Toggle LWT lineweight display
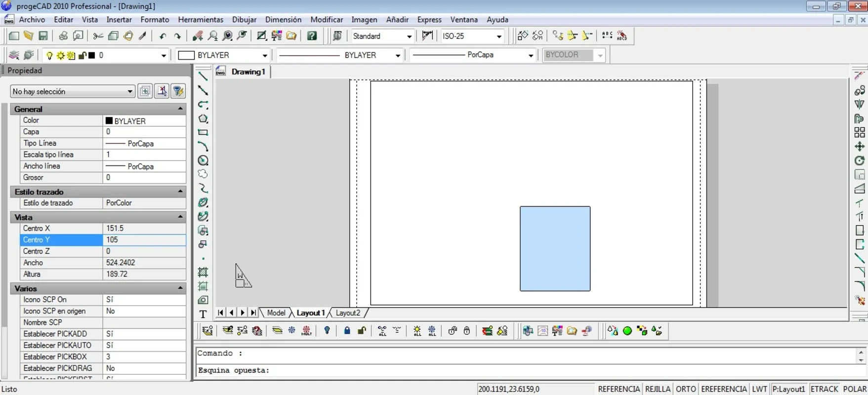 click(x=759, y=389)
